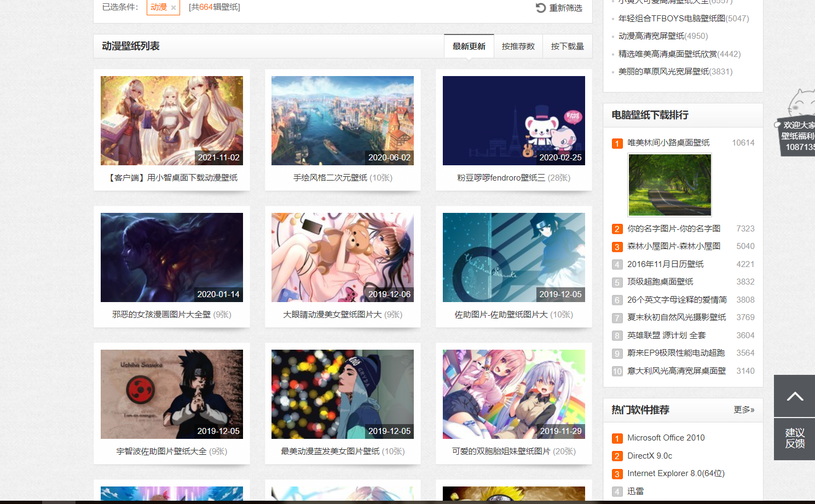This screenshot has width=815, height=504.
Task: Click the 邪恶的女孩漫画图片大全壁 title link
Action: [161, 315]
